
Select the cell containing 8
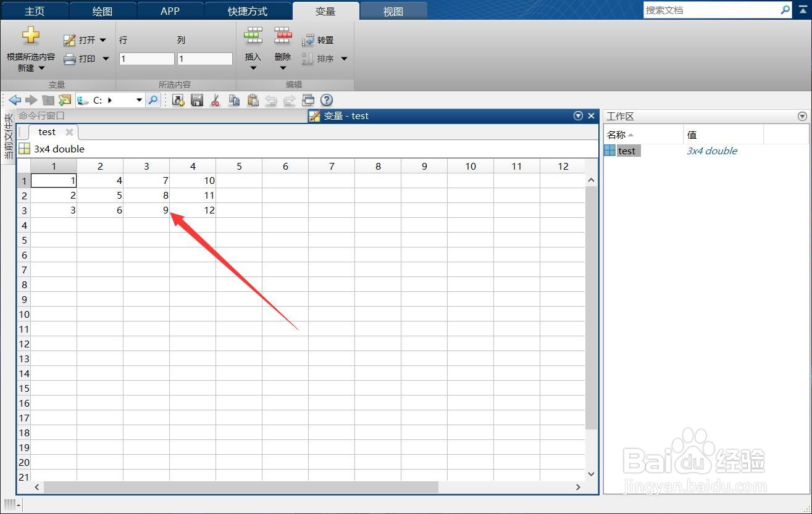tap(146, 195)
